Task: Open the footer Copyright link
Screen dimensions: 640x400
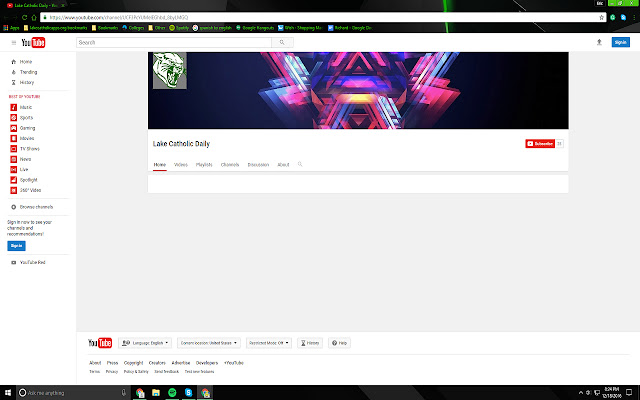Action: (x=133, y=363)
